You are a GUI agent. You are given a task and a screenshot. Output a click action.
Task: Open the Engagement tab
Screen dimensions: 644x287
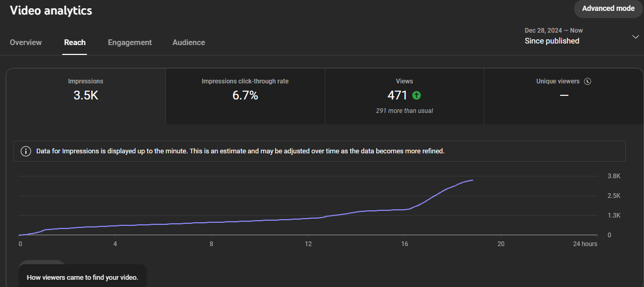130,42
